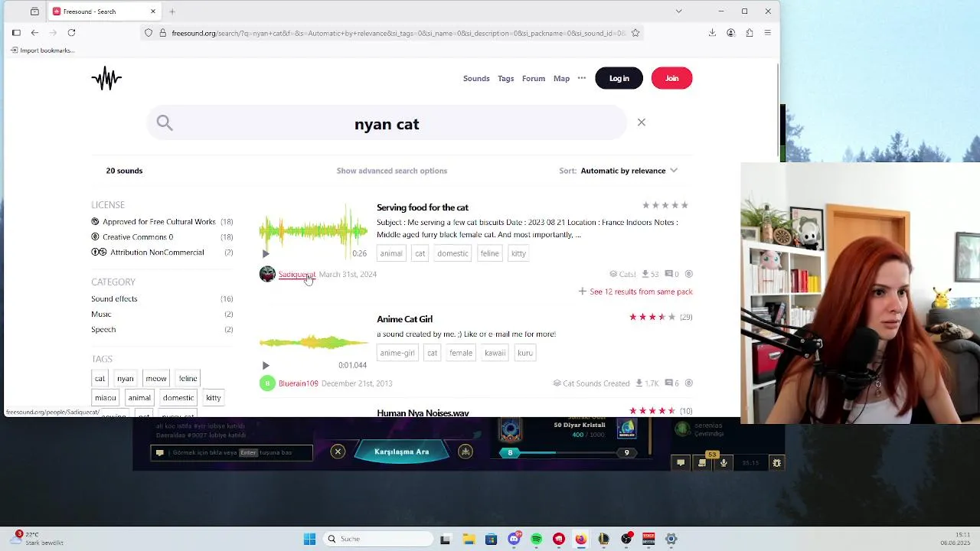Viewport: 980px width, 551px height.
Task: Click the Freesound waveform logo
Action: coord(106,78)
